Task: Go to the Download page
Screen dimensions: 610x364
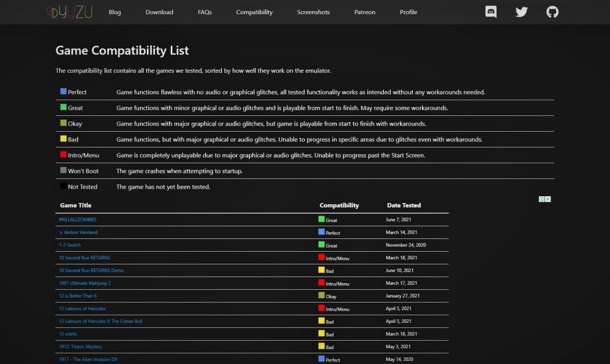Action: point(159,12)
